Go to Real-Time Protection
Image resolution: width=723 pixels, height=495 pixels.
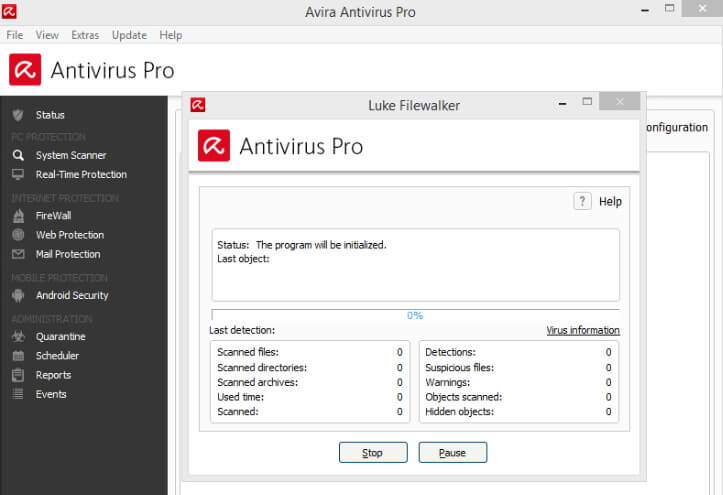81,175
